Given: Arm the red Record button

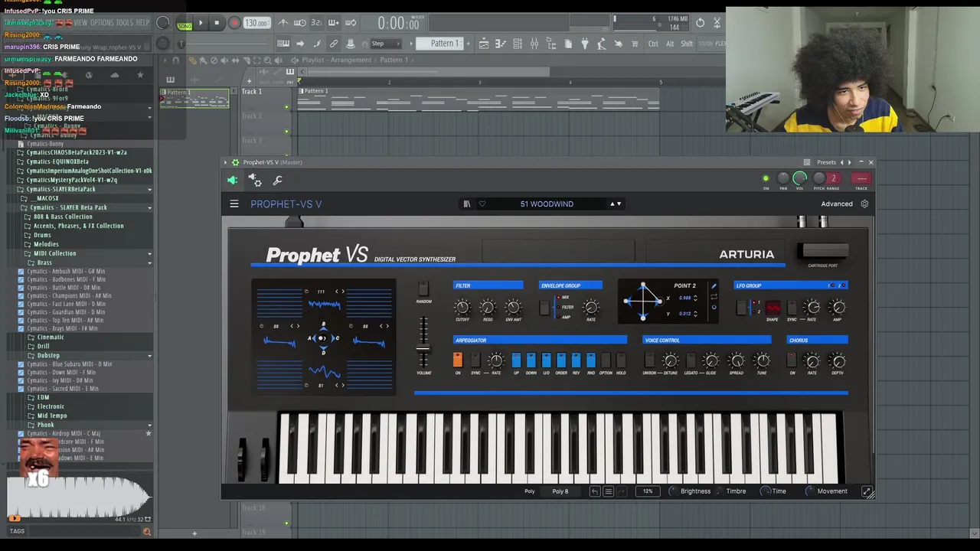Looking at the screenshot, I should click(234, 23).
